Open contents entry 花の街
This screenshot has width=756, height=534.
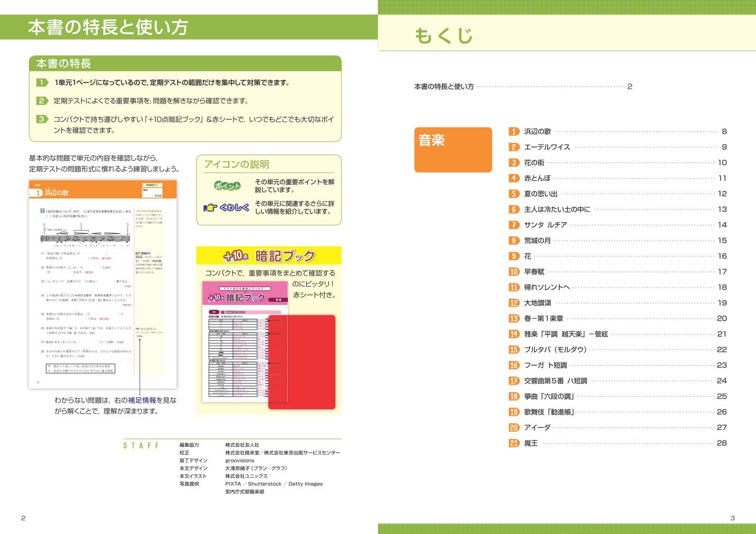click(x=617, y=163)
